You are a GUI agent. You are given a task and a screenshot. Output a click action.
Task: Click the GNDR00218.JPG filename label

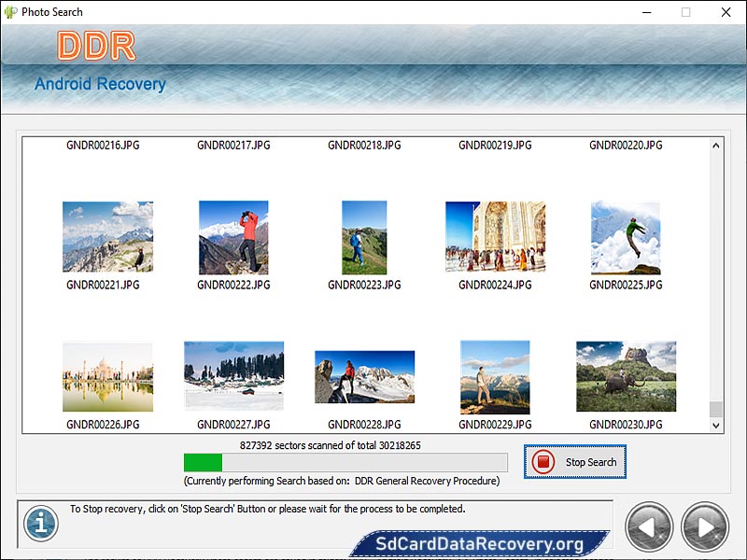point(364,145)
